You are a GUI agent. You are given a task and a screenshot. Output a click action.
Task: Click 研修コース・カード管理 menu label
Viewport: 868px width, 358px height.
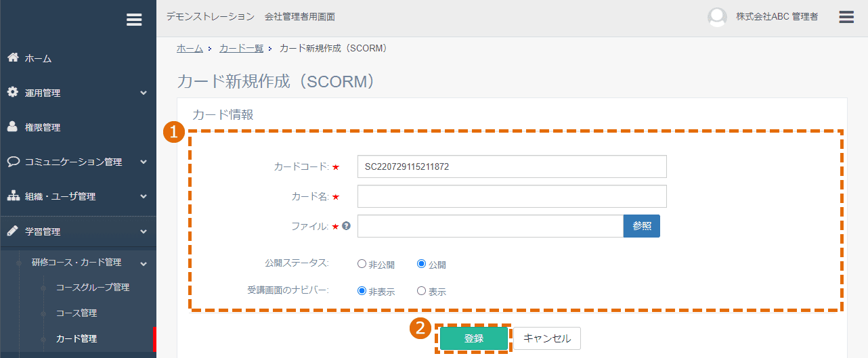tap(77, 263)
